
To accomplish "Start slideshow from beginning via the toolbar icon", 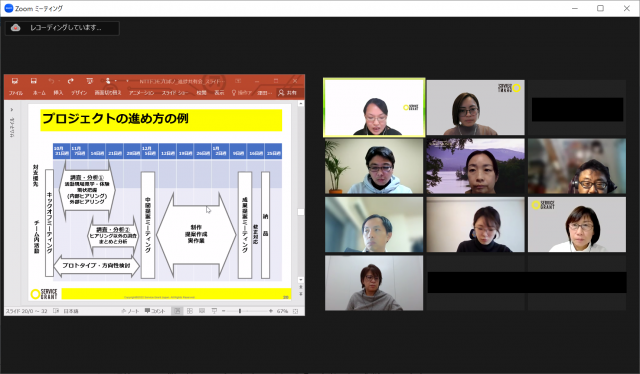I will [x=90, y=81].
